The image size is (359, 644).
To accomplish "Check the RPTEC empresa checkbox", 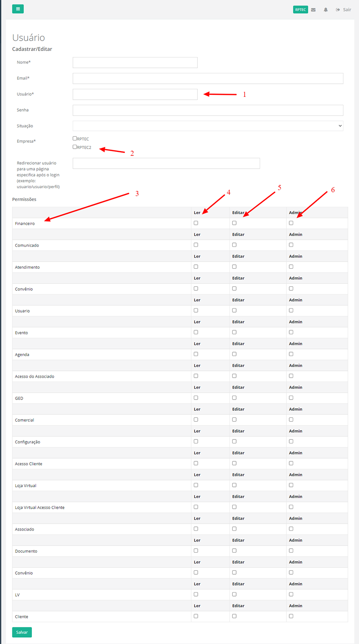I will pyautogui.click(x=75, y=138).
